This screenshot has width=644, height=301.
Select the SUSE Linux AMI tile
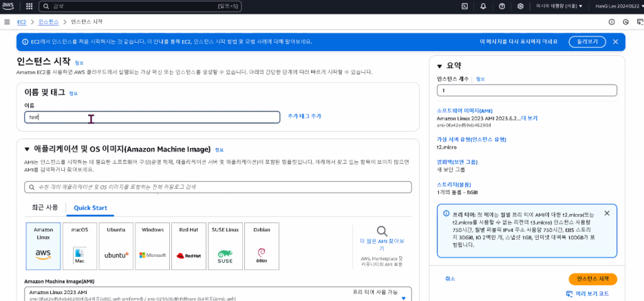pos(225,247)
